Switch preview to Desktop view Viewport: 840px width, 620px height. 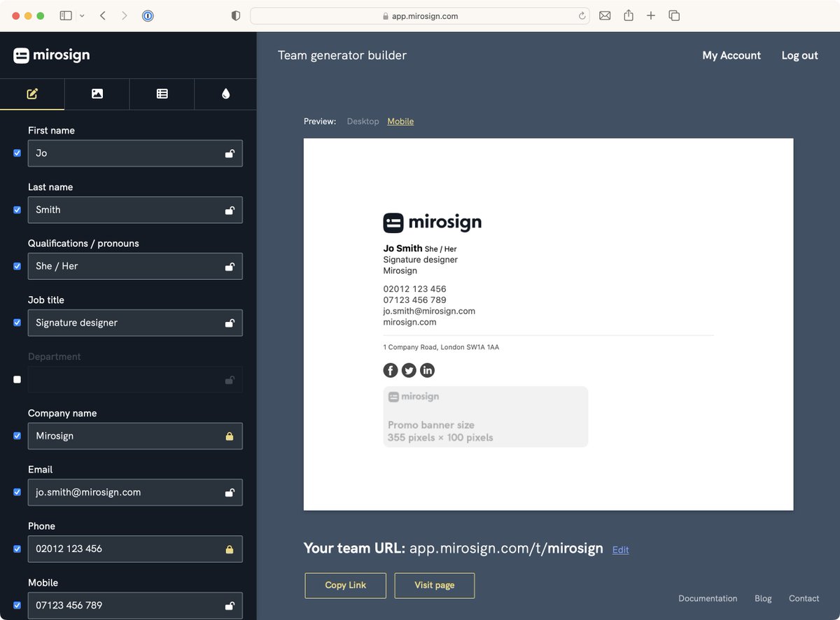(363, 121)
